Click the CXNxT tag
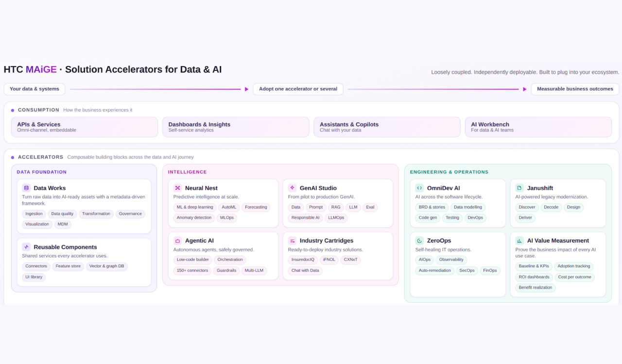This screenshot has height=364, width=622. [x=351, y=260]
